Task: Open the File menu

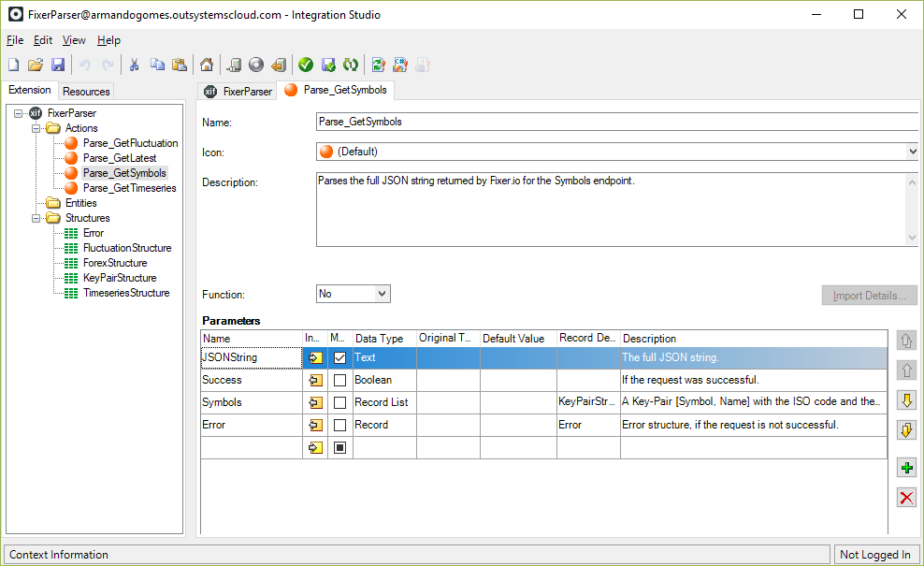Action: [x=15, y=40]
